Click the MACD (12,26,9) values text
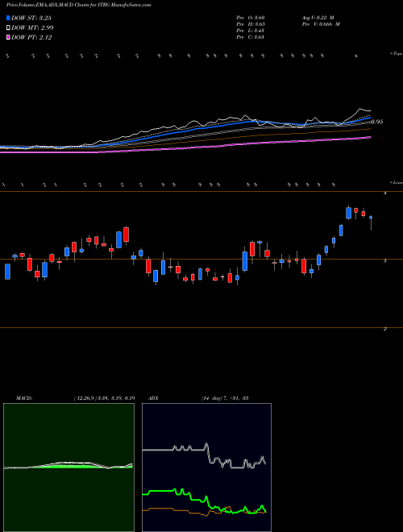Screen dimensions: 403x532 tap(104, 398)
